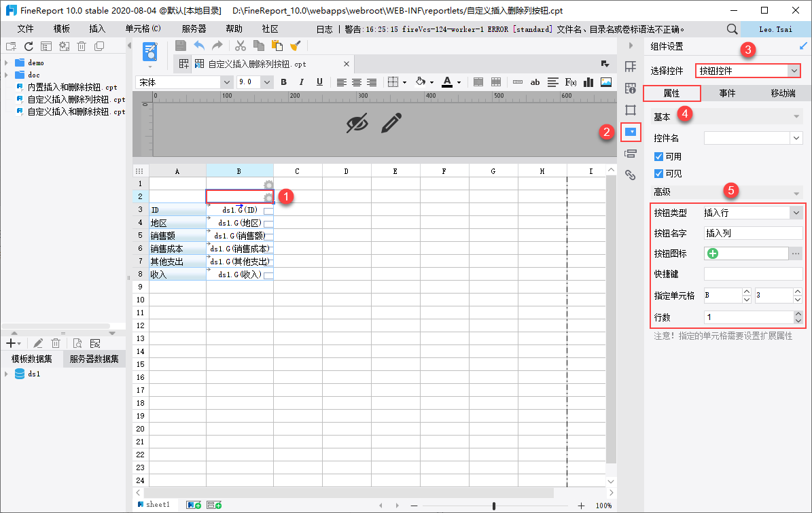Open cell element panel in right sidebar
Viewport: 812px width, 513px height.
click(x=630, y=67)
